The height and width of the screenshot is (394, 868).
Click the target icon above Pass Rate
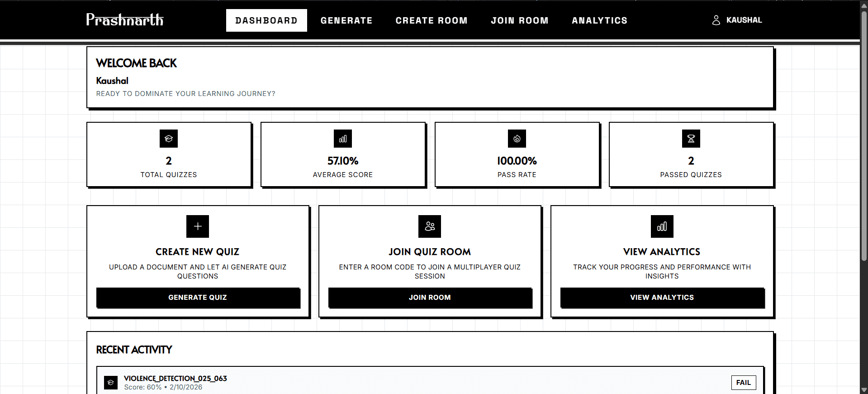[x=517, y=139]
